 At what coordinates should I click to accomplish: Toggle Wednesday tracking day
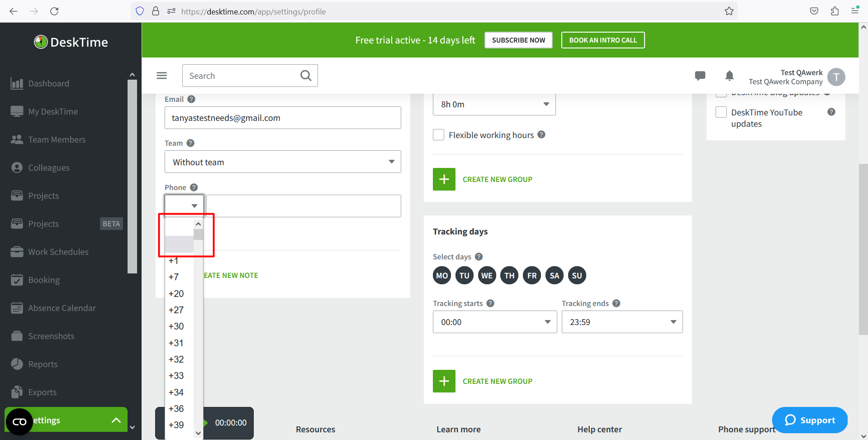[487, 276]
